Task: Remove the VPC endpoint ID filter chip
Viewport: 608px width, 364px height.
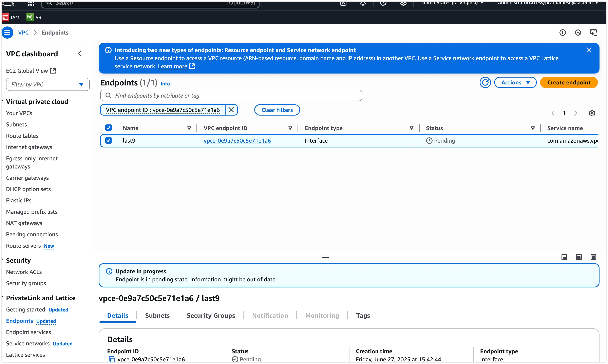Action: tap(231, 110)
